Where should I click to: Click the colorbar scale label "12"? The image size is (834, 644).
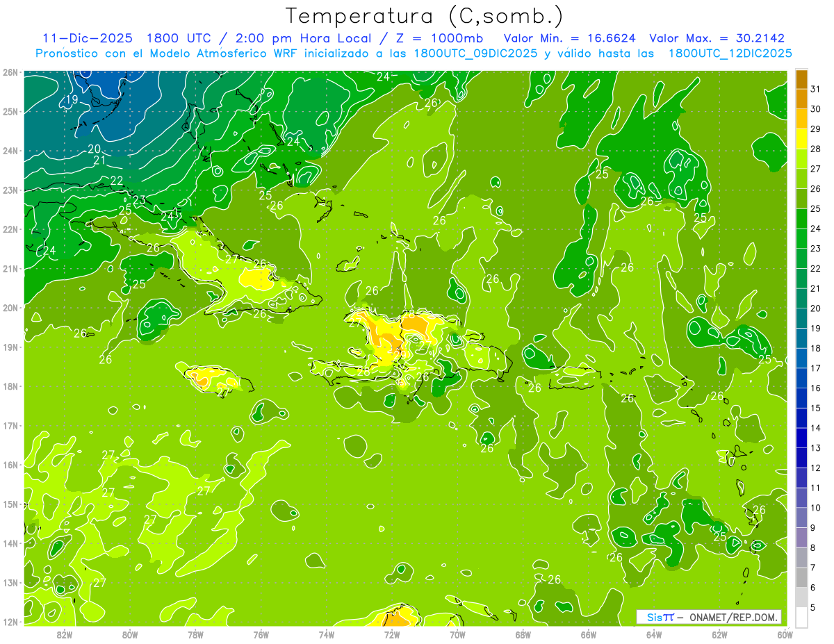(816, 468)
